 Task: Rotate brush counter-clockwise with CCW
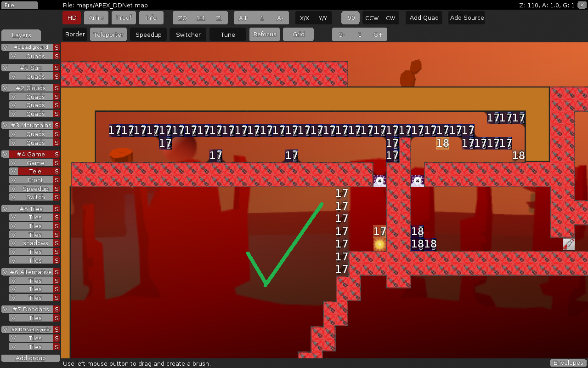pyautogui.click(x=372, y=18)
